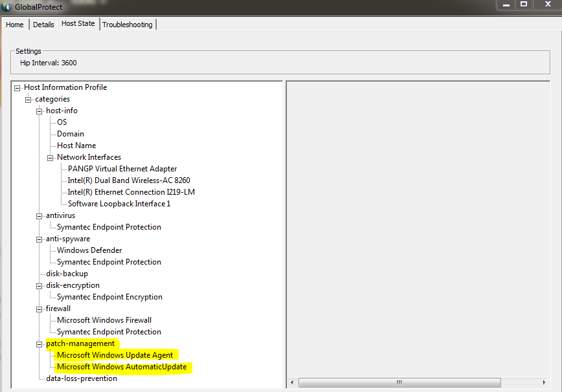Select the firewall category label
Viewport: 562px width, 392px height.
(x=58, y=309)
